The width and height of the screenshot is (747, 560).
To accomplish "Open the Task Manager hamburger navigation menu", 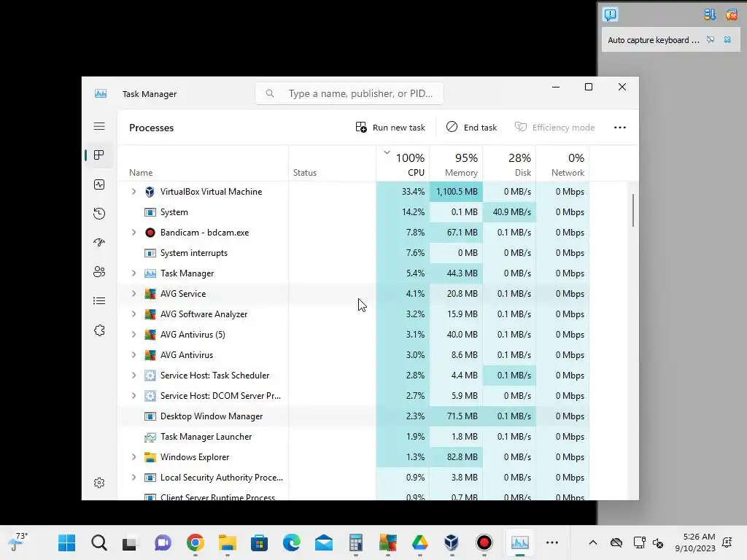I will point(99,126).
